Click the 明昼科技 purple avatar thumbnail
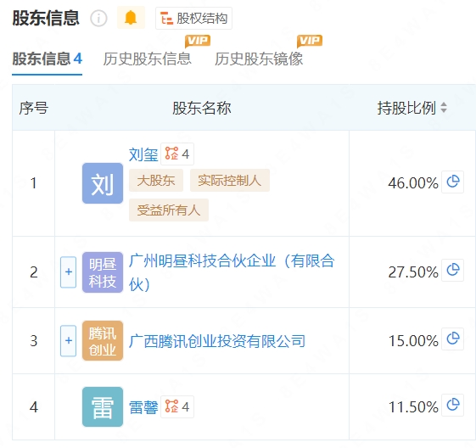The image size is (476, 448). pos(103,272)
